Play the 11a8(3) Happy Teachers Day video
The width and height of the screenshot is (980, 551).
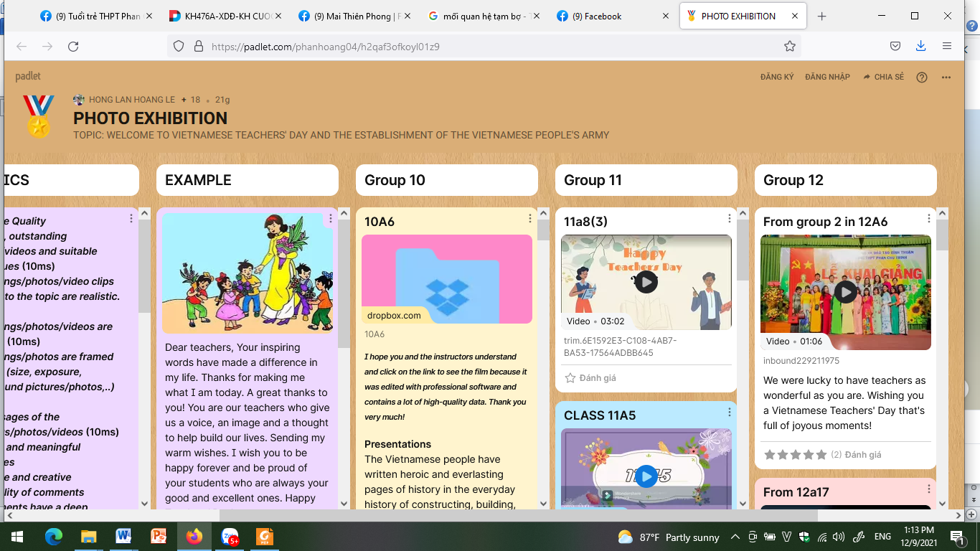[x=646, y=282]
